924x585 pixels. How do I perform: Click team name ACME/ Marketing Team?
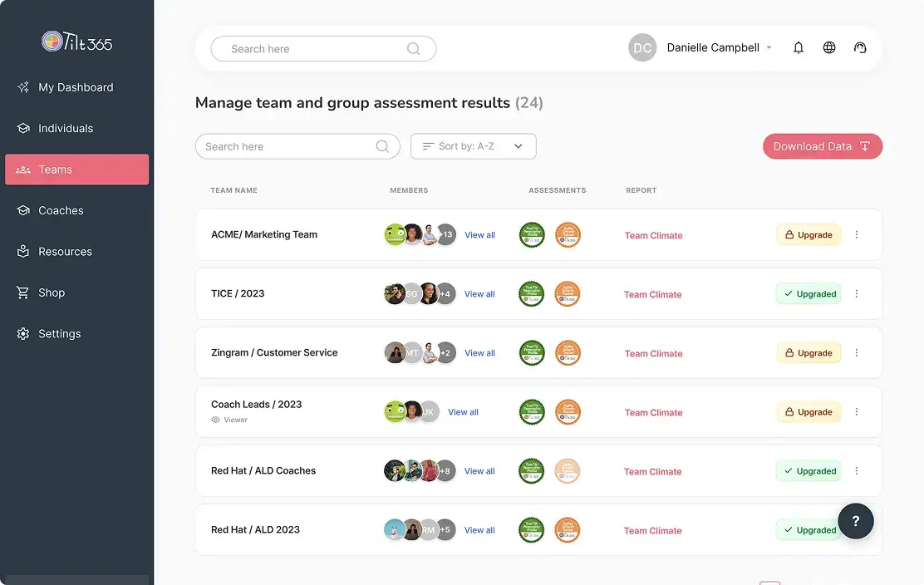pos(264,234)
